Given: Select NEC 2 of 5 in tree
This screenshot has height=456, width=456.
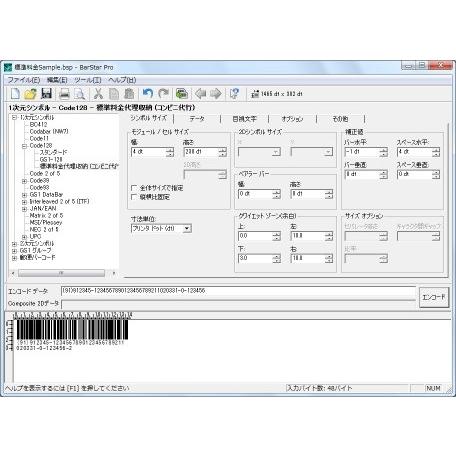Looking at the screenshot, I should click(x=44, y=230).
